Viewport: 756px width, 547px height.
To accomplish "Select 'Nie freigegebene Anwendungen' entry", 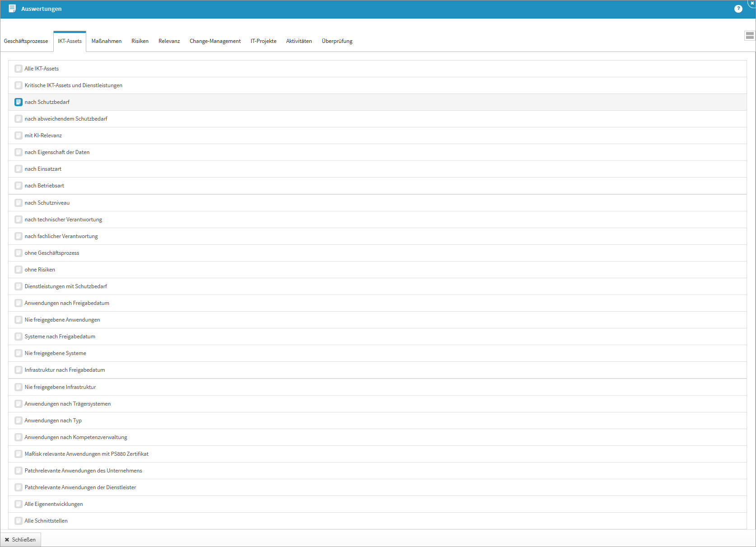I will coord(62,320).
